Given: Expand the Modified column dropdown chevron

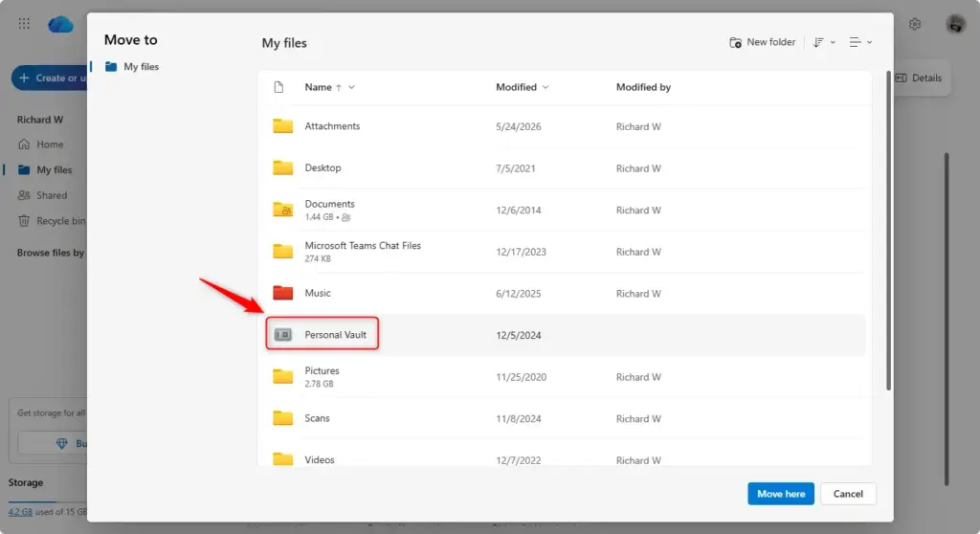Looking at the screenshot, I should pyautogui.click(x=546, y=87).
